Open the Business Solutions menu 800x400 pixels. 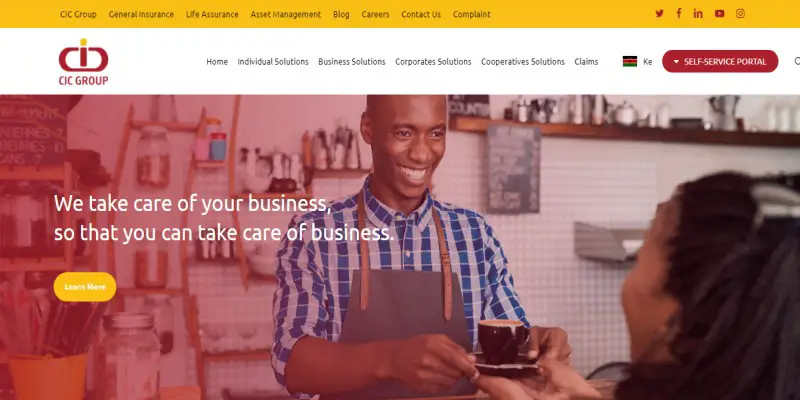tap(352, 62)
